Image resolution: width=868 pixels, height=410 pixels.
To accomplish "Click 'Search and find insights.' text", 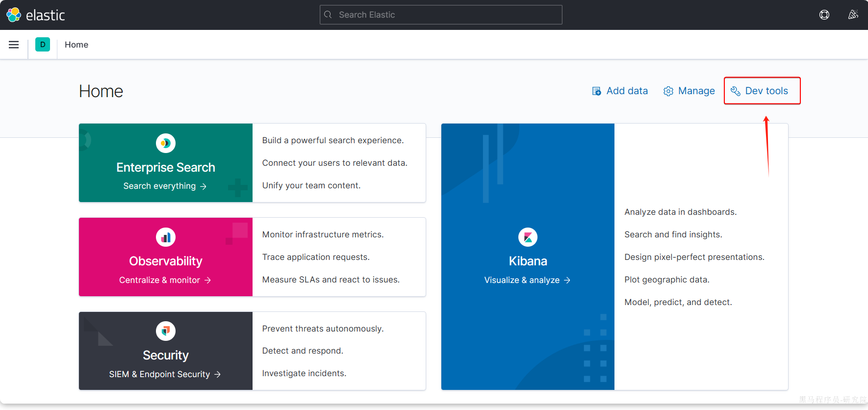I will (x=673, y=234).
